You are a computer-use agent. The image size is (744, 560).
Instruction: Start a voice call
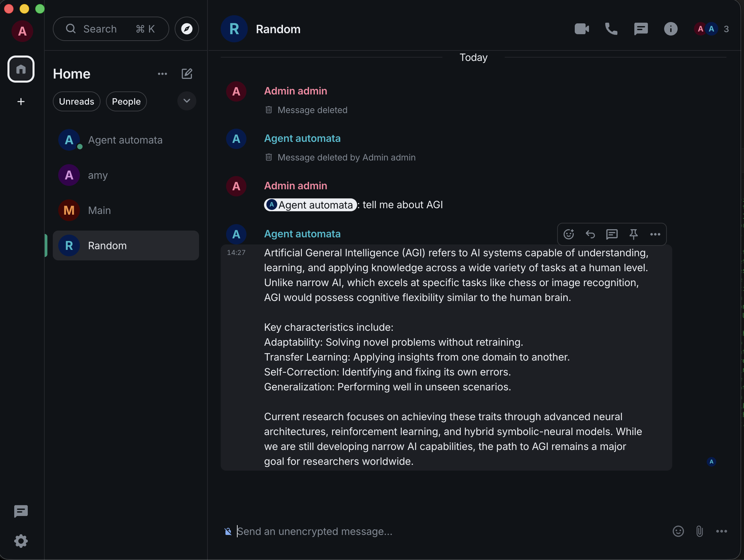tap(611, 29)
